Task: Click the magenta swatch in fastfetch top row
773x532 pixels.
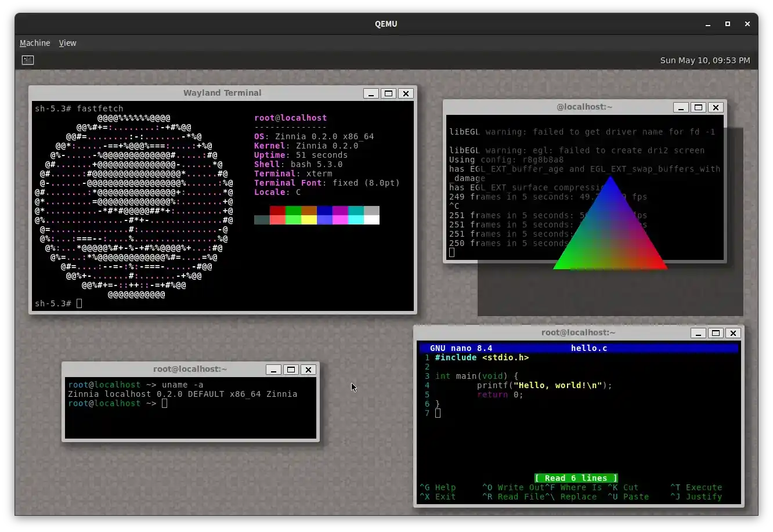Action: click(x=340, y=211)
